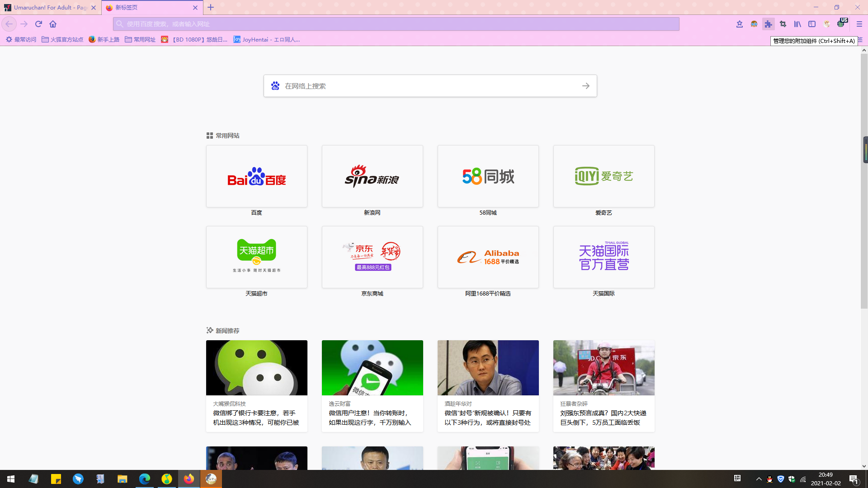Close the Umaruchan For Adult tab
Screen dimensions: 868x488
coord(94,8)
